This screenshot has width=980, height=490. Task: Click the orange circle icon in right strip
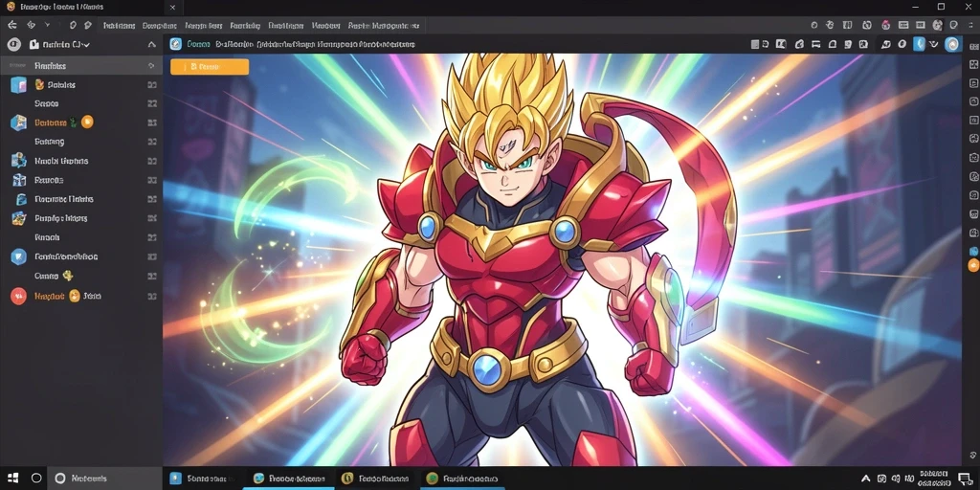pos(973,265)
